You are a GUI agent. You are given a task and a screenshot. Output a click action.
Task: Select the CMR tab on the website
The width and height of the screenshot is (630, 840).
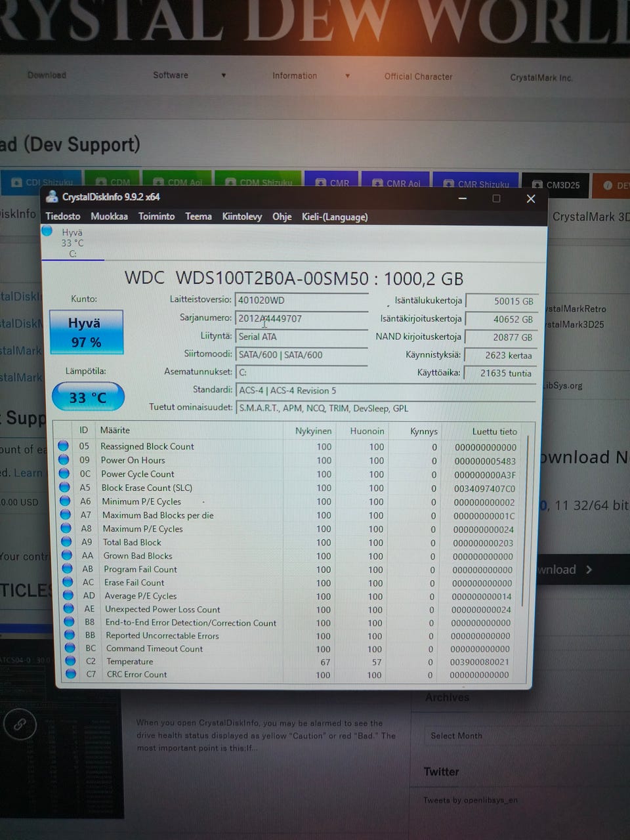331,182
